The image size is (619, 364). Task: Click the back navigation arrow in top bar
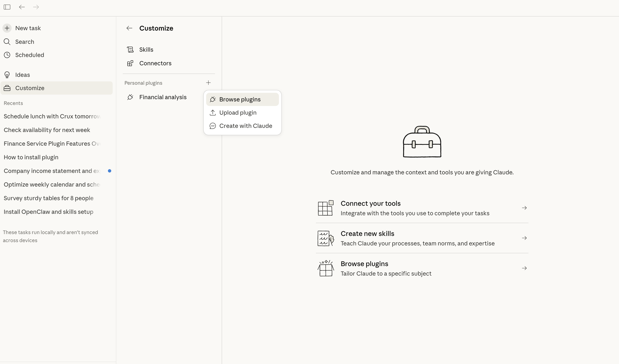pyautogui.click(x=22, y=7)
